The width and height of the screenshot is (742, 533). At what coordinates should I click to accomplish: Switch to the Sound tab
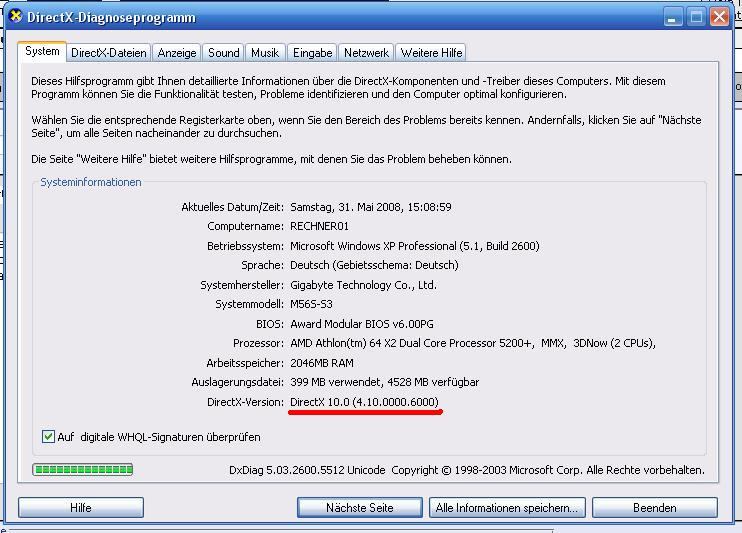pos(223,53)
